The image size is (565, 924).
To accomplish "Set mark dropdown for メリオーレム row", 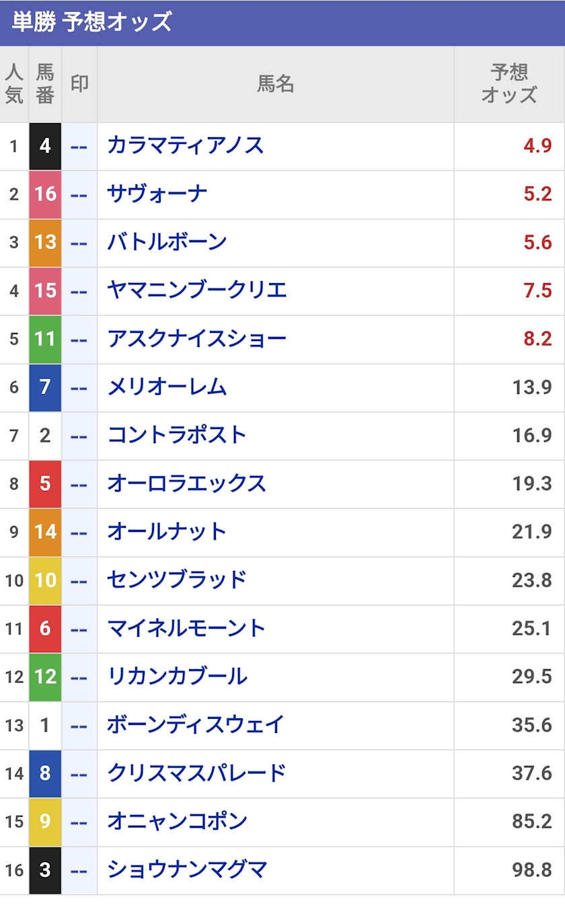I will pyautogui.click(x=79, y=388).
